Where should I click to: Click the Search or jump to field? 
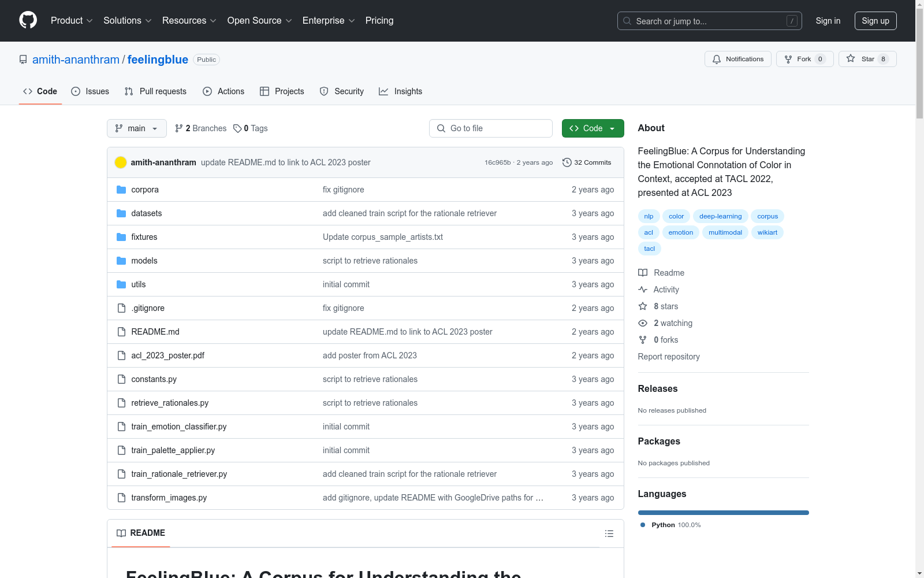(710, 21)
